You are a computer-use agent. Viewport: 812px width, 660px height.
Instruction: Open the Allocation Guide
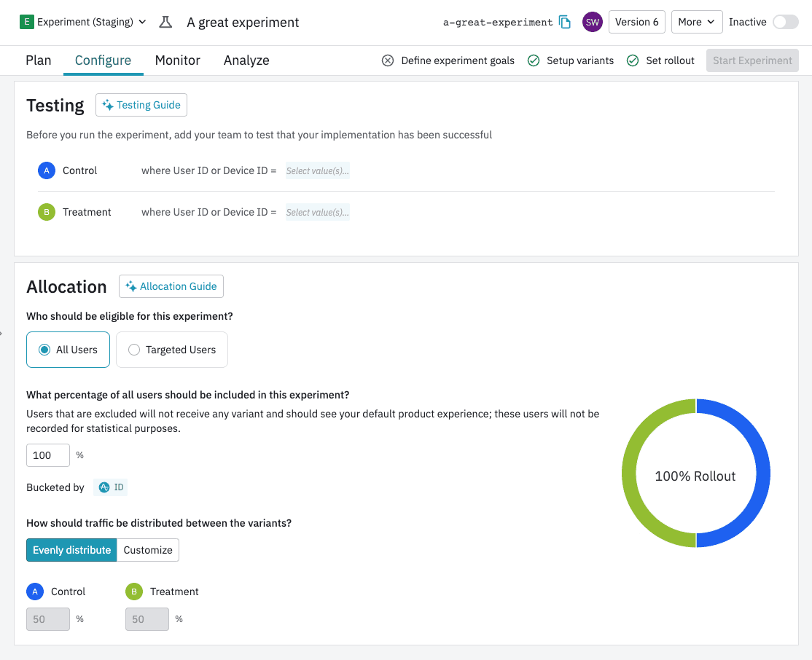pyautogui.click(x=171, y=286)
